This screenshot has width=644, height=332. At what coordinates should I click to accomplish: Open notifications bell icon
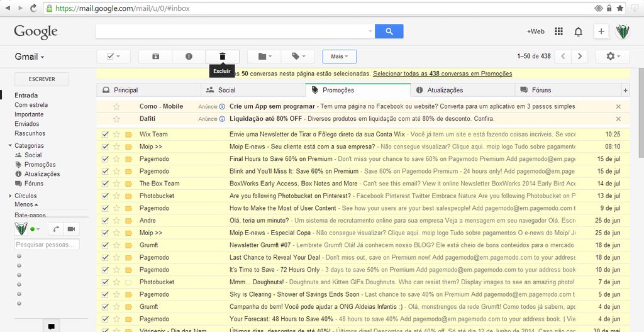579,31
